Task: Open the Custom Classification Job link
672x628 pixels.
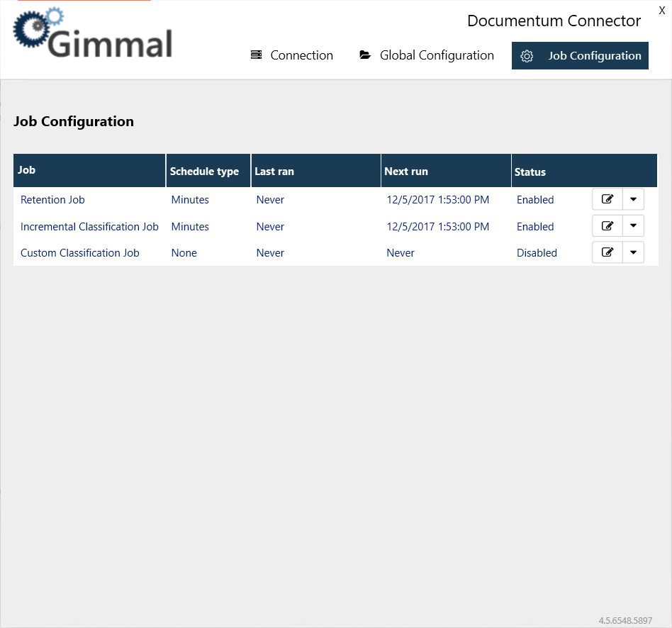Action: pyautogui.click(x=79, y=252)
